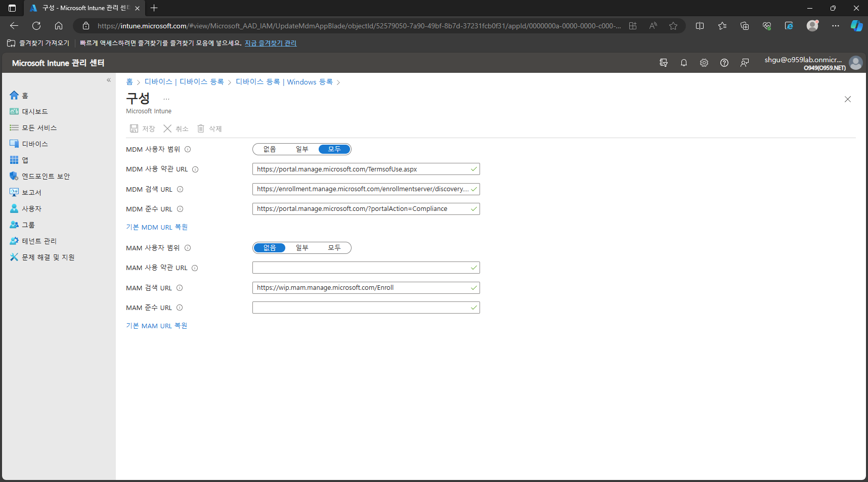Set MAM 사용자 범위 to 없음
This screenshot has height=482, width=868.
click(270, 248)
